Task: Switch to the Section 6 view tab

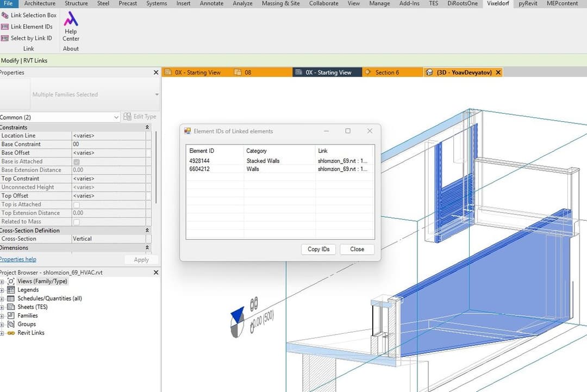Action: coord(387,72)
